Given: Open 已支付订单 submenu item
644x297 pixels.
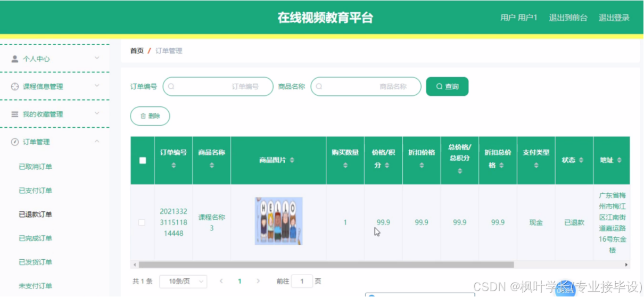Looking at the screenshot, I should click(x=35, y=191).
